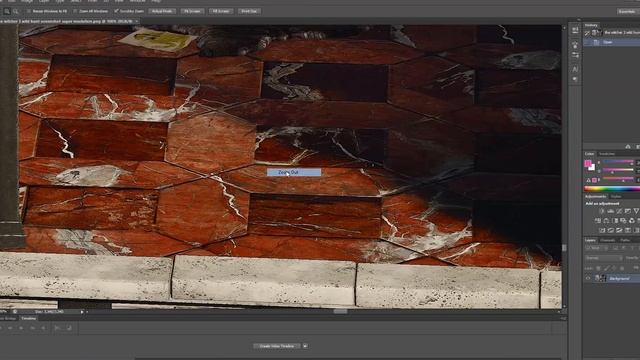
Task: Add a Photo Filter adjustment
Action: click(x=623, y=220)
